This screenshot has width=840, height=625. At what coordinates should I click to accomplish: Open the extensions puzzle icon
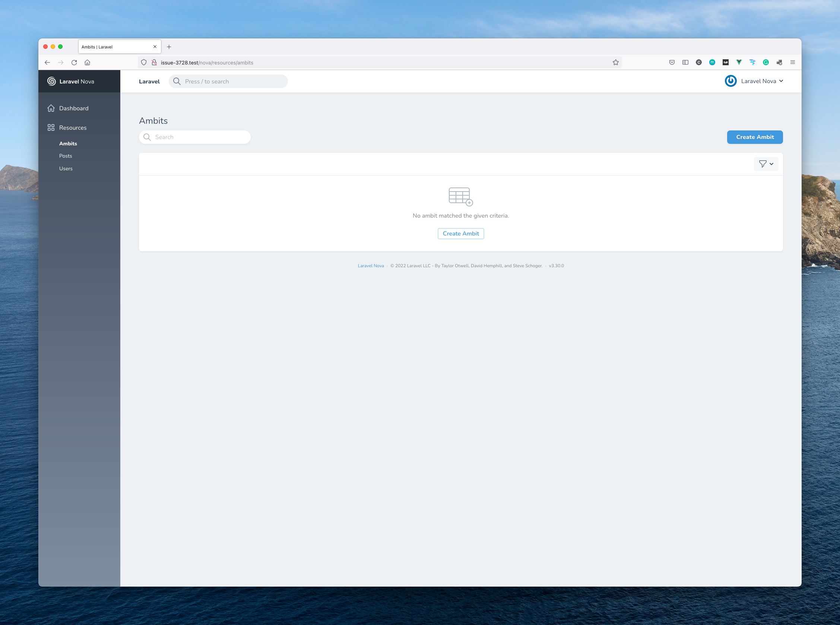[779, 62]
